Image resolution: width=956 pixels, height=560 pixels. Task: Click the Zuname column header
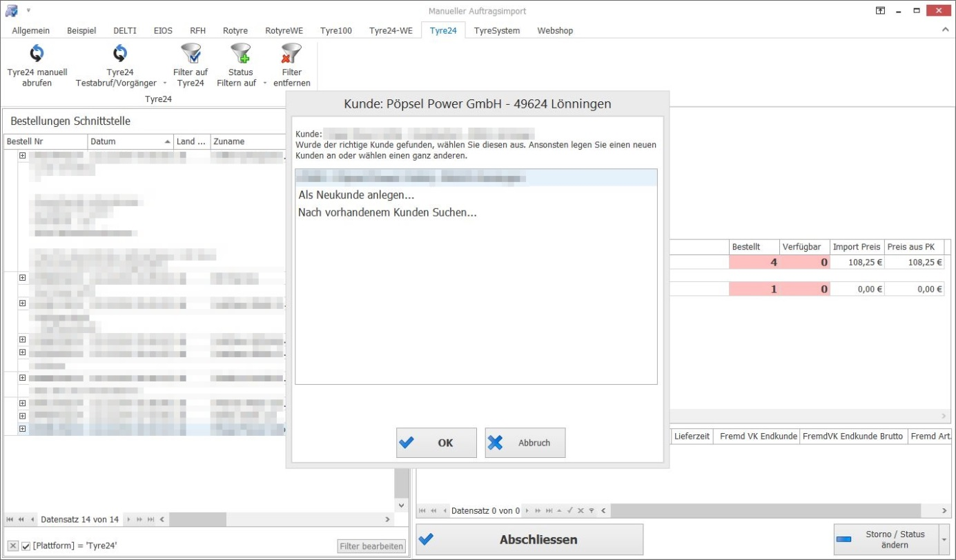coord(248,141)
